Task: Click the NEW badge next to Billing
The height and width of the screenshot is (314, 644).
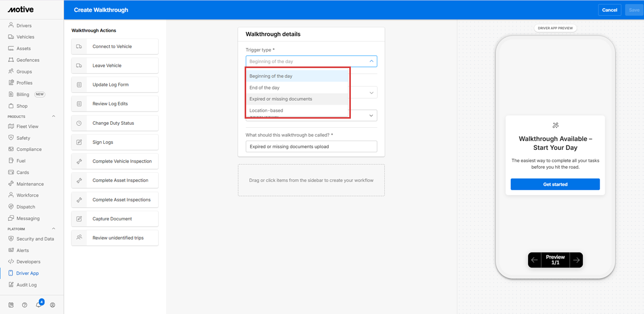Action: point(40,94)
